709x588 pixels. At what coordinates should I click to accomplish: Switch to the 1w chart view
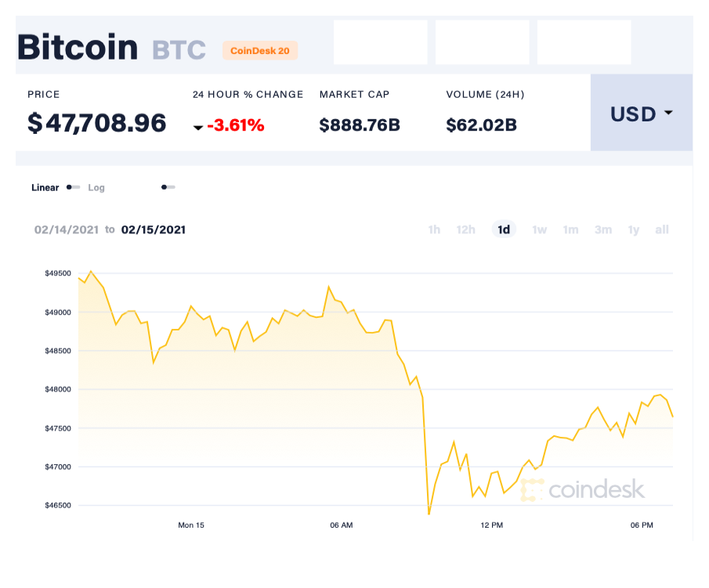[x=539, y=229]
